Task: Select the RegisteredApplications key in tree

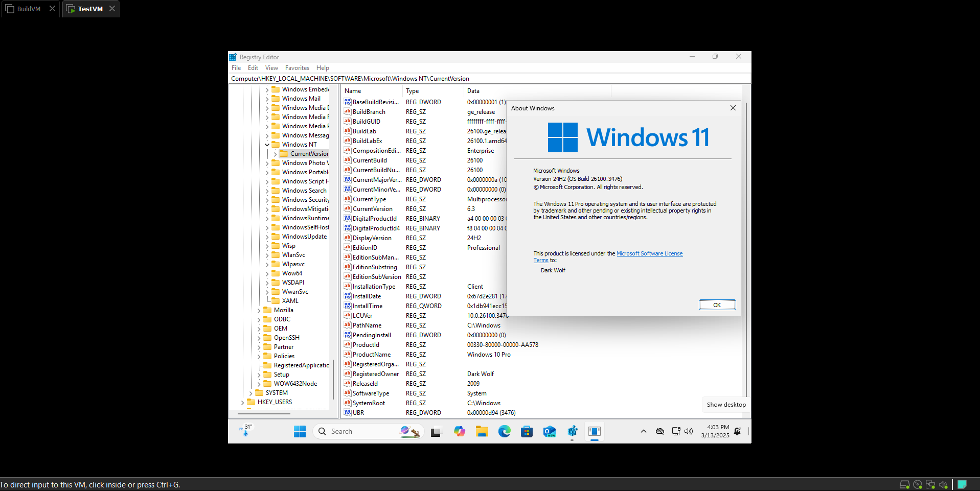Action: click(301, 365)
